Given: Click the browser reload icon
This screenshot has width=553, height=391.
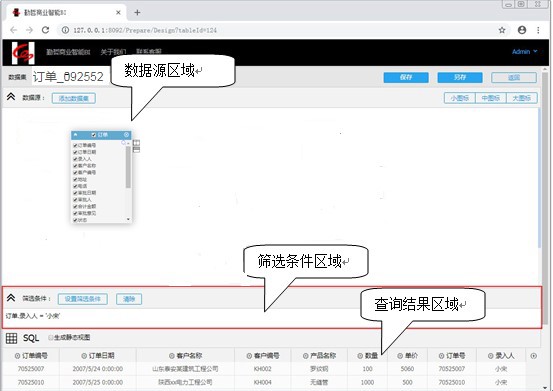Looking at the screenshot, I should click(45, 30).
